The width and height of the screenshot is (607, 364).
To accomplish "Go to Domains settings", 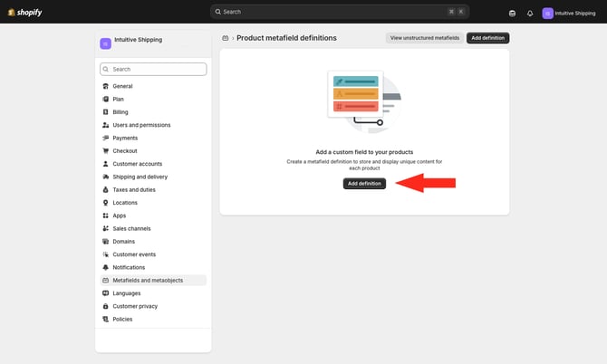I will click(x=153, y=242).
